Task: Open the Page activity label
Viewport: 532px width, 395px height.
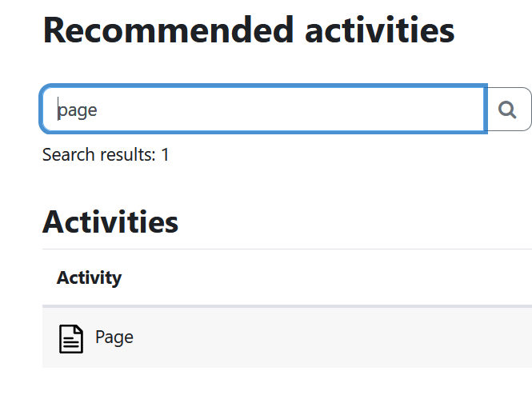Action: click(114, 337)
